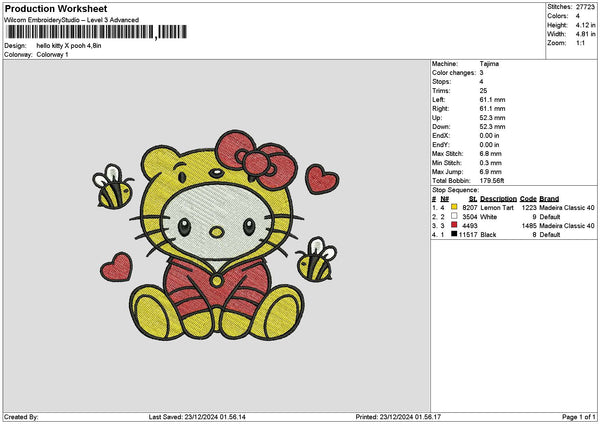Click the 'Page 1 of 1' footer text
Viewport: 600px width, 424px height.
pos(579,417)
